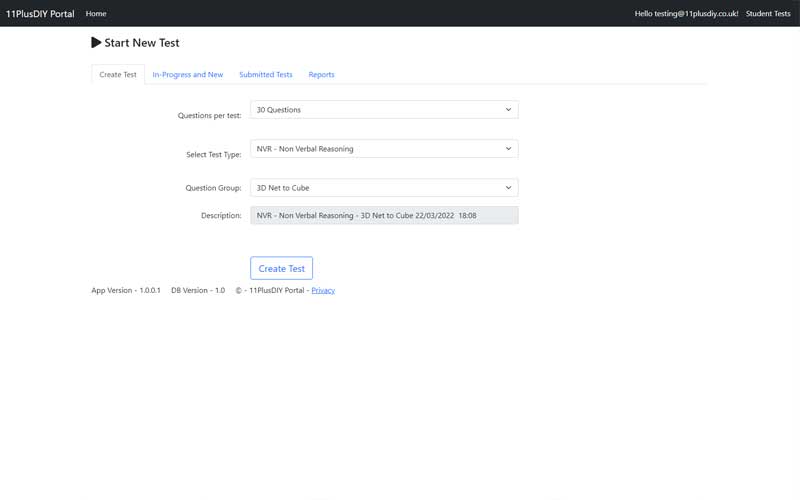Click the Start New Test heading text
The height and width of the screenshot is (500, 800).
click(x=142, y=43)
